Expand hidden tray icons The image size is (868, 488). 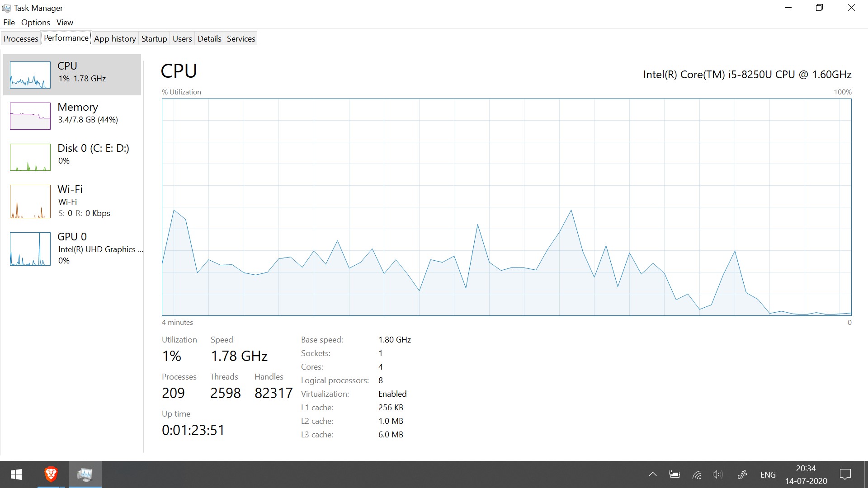[x=653, y=474]
